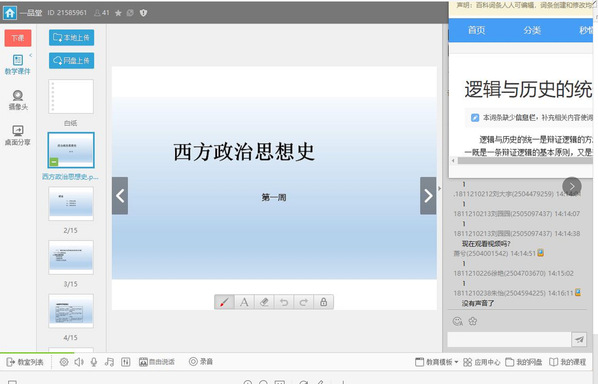Click 本地上传 local upload button

tap(71, 37)
